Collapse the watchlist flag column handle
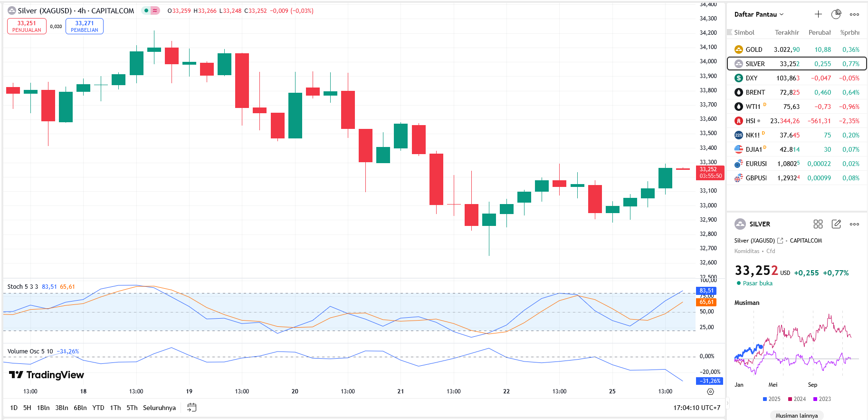The image size is (868, 420). tap(730, 32)
